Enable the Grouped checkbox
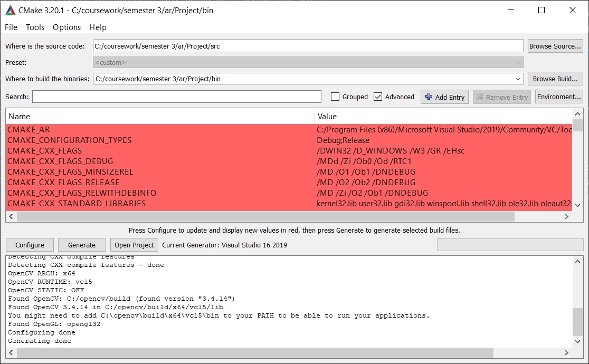589x364 pixels. point(335,97)
